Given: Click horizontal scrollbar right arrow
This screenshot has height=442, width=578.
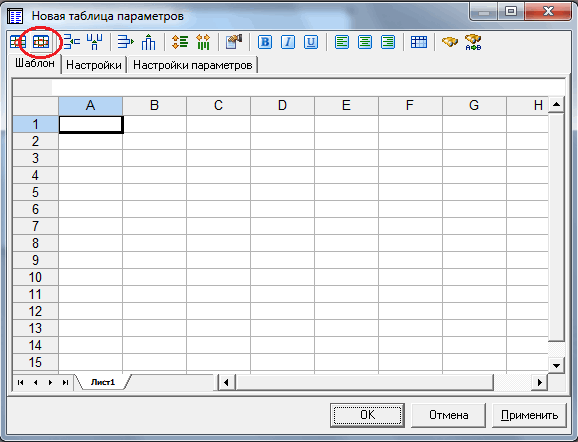Looking at the screenshot, I should pyautogui.click(x=540, y=382).
